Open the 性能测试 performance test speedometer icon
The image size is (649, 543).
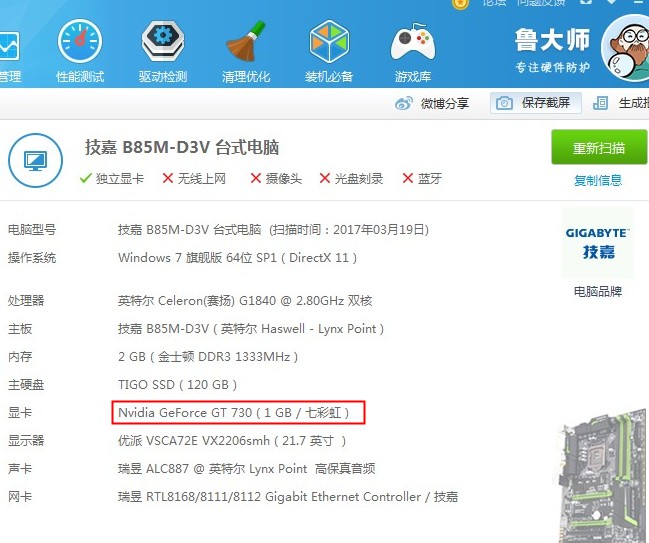pos(80,41)
